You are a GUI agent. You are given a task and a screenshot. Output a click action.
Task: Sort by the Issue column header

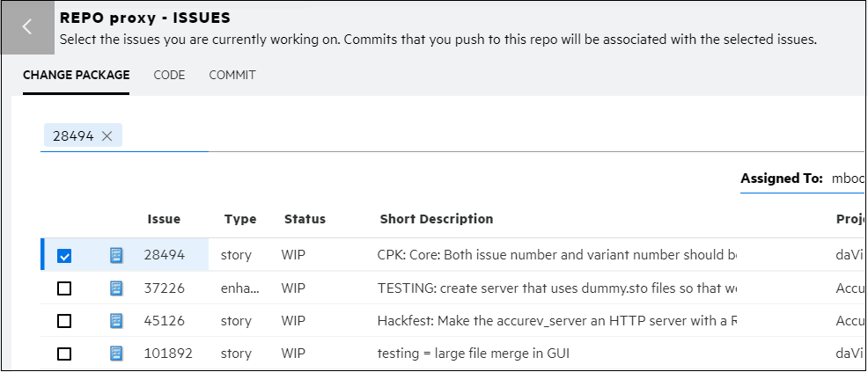(164, 219)
